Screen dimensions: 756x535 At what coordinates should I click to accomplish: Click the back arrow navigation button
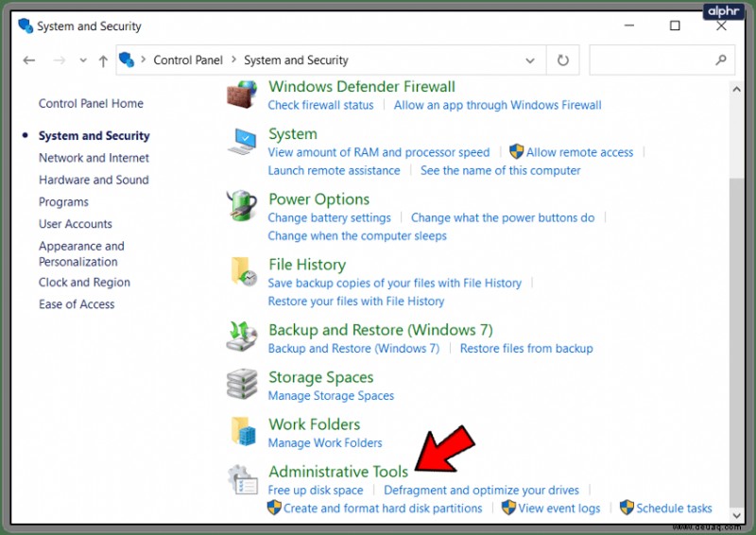coord(29,60)
